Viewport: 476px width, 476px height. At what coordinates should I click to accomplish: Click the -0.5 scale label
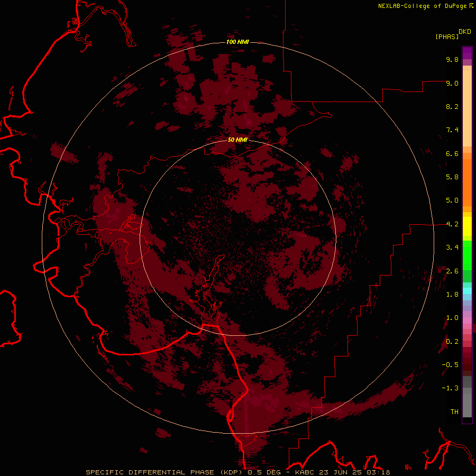pyautogui.click(x=450, y=365)
